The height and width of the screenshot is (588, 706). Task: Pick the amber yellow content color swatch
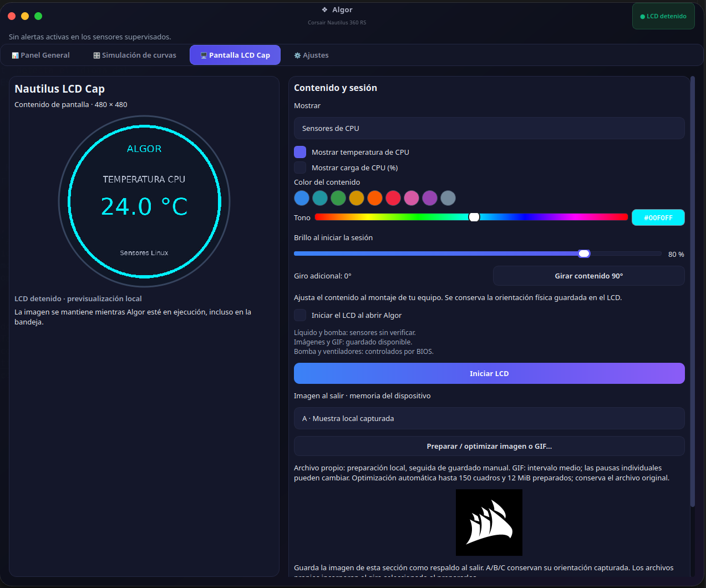point(357,198)
